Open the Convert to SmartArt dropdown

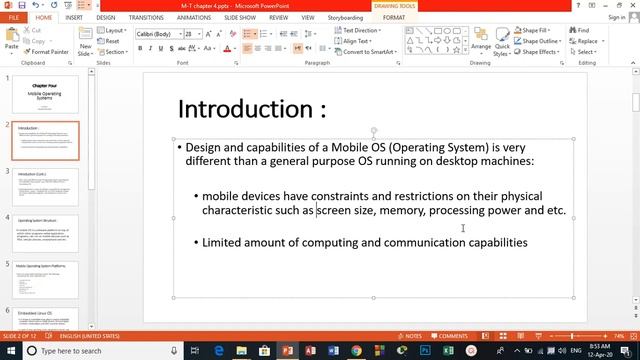(366, 52)
